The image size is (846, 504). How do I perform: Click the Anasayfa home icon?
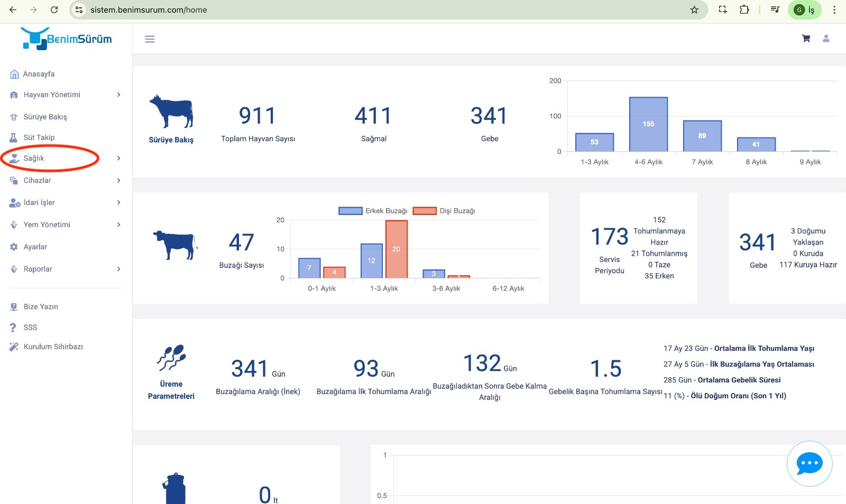(14, 74)
